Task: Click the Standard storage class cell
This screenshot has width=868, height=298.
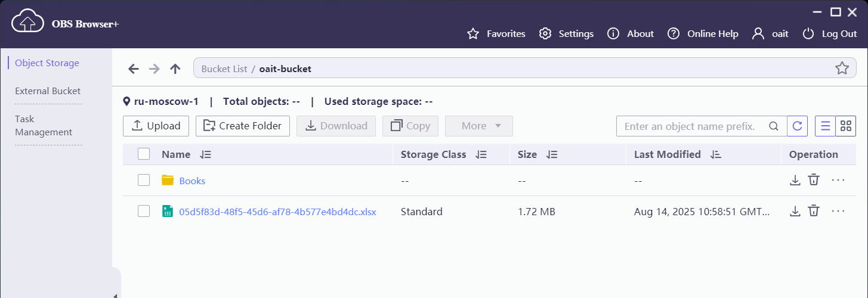Action: pos(422,212)
